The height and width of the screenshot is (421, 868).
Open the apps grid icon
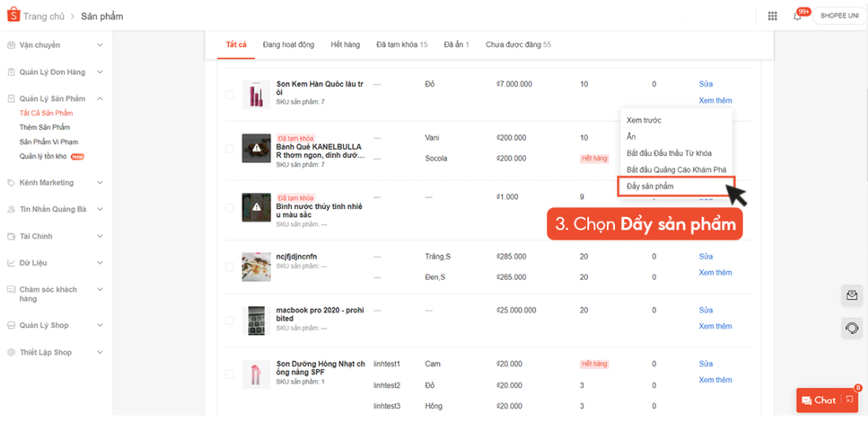[772, 16]
